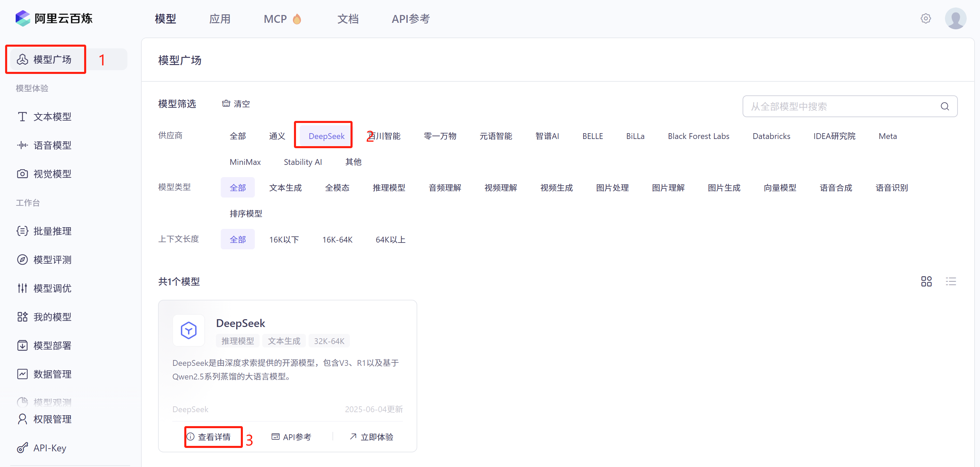Switch to list view layout icon
Viewport: 980px width, 467px height.
coord(951,281)
